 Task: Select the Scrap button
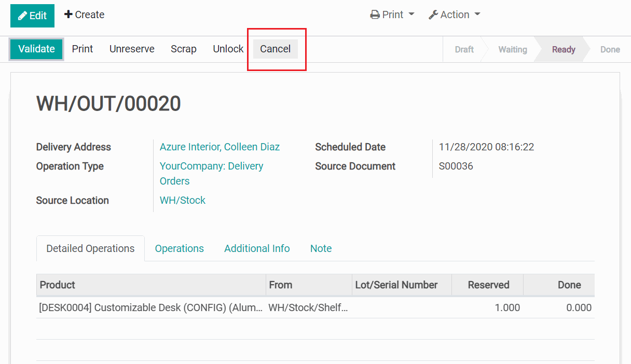pos(183,49)
